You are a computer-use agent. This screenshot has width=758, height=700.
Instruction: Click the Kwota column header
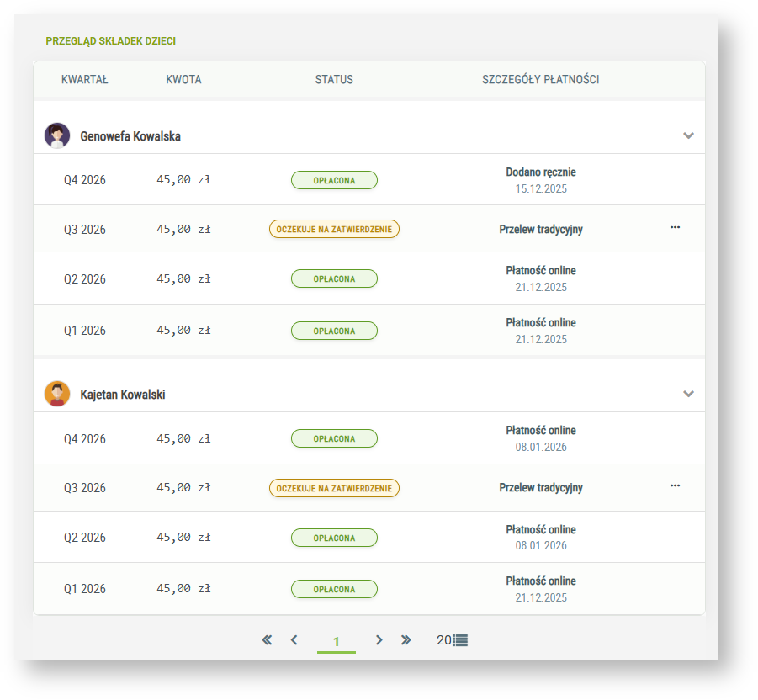point(183,80)
